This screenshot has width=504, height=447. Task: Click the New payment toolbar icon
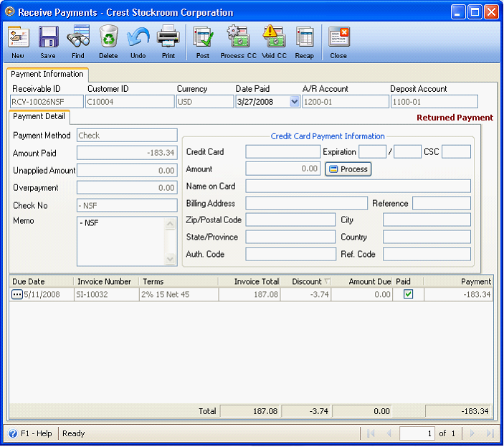coord(18,37)
